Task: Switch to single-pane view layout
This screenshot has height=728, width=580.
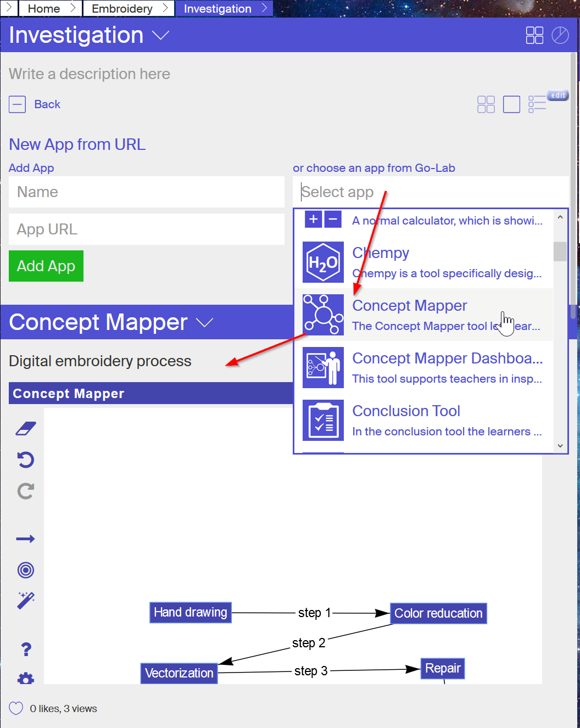Action: coord(511,104)
